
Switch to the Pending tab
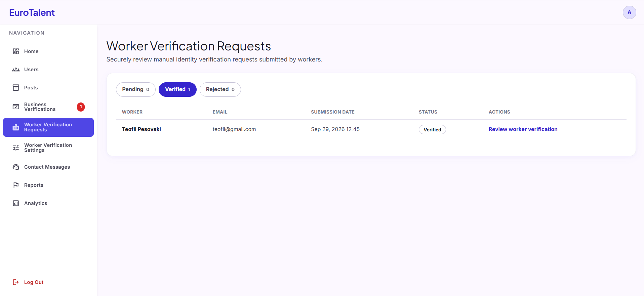[135, 89]
